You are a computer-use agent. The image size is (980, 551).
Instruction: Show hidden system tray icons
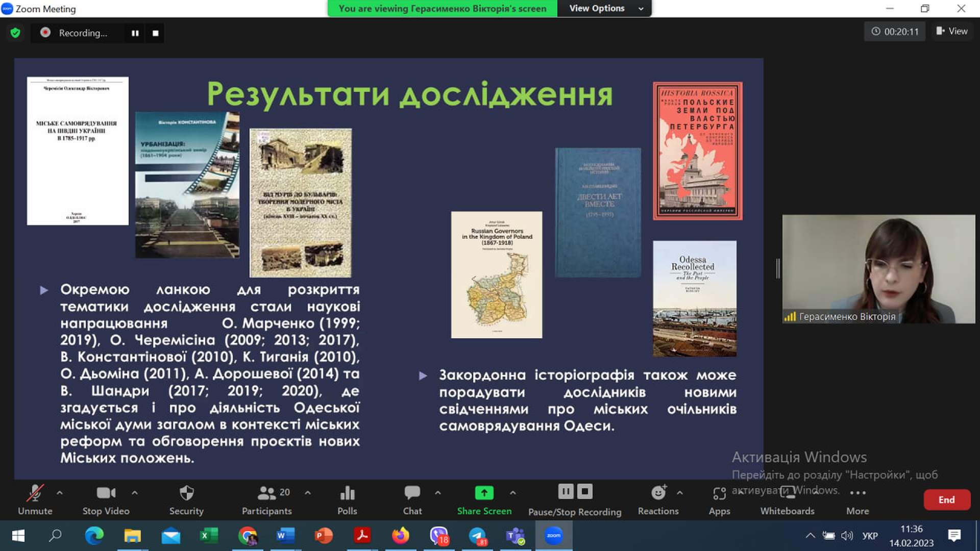click(x=810, y=536)
